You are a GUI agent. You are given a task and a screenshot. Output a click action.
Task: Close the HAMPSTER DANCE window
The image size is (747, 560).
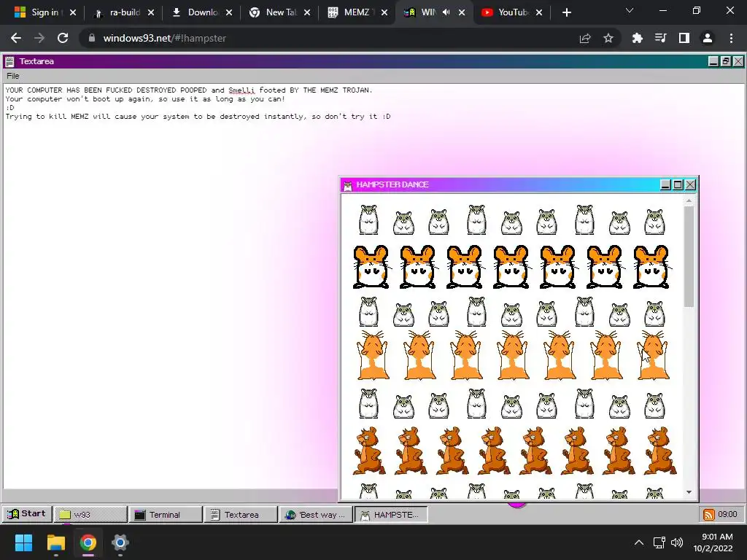coord(690,184)
